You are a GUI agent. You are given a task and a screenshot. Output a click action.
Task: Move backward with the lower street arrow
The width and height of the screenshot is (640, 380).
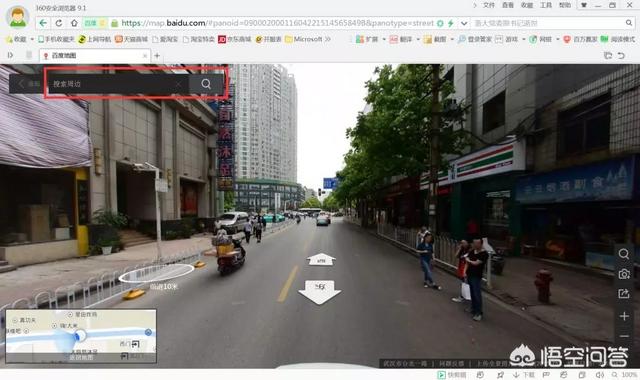pos(320,291)
